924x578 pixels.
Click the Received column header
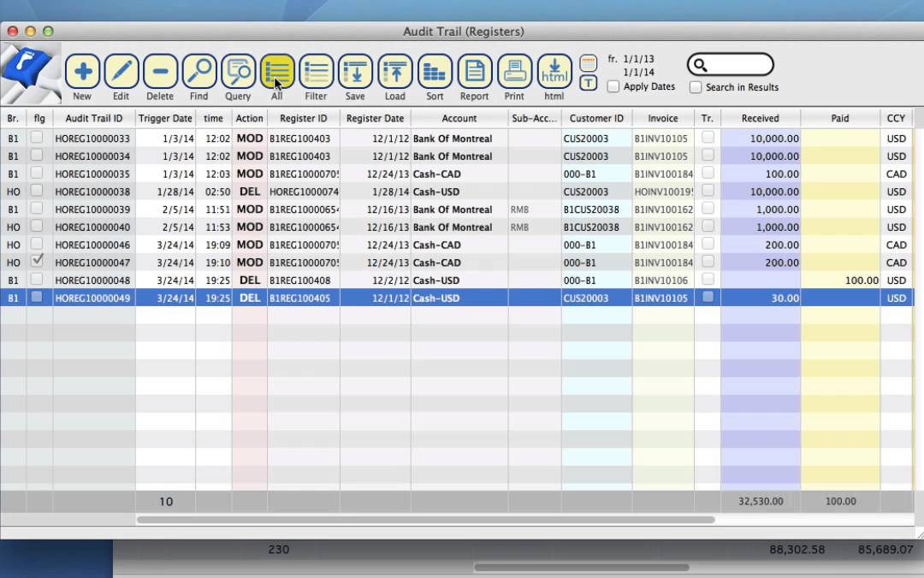tap(761, 119)
